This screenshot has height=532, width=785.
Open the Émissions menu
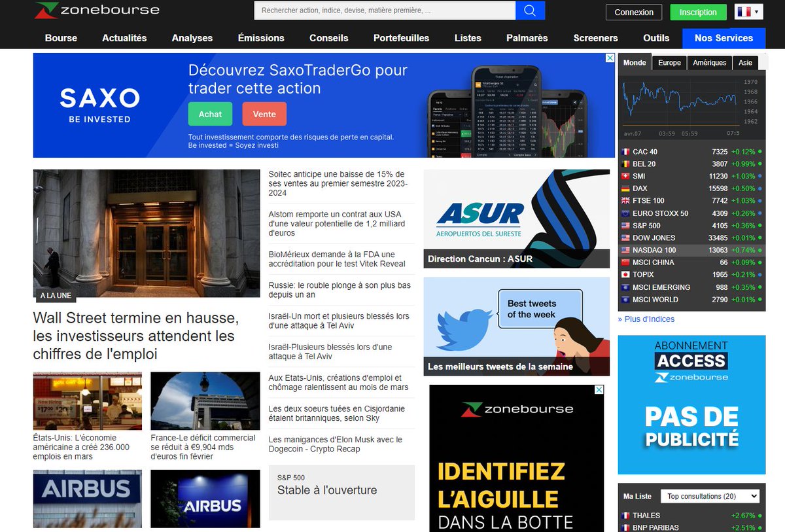point(261,38)
